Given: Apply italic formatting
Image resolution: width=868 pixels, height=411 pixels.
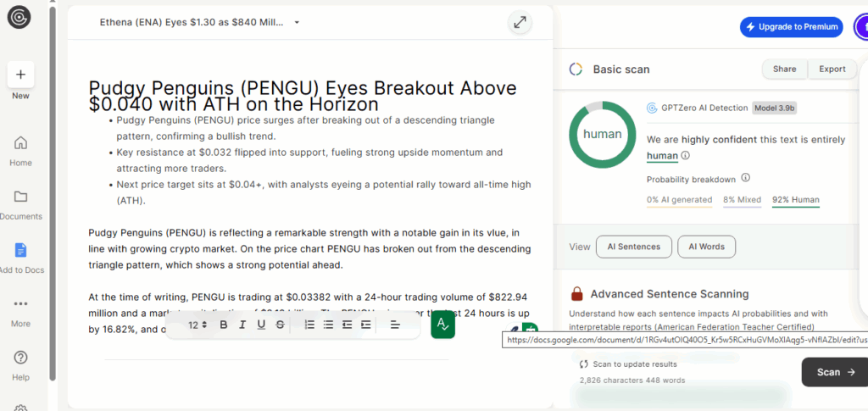Looking at the screenshot, I should pos(242,325).
